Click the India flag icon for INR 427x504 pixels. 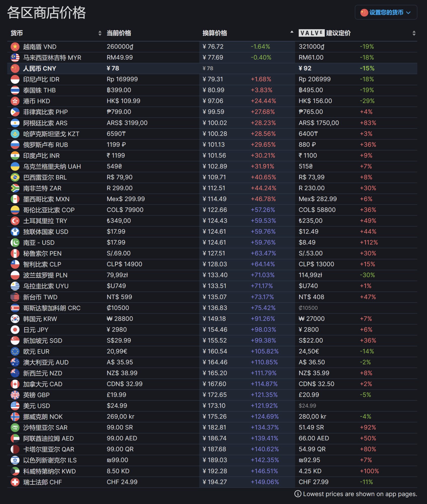click(15, 156)
